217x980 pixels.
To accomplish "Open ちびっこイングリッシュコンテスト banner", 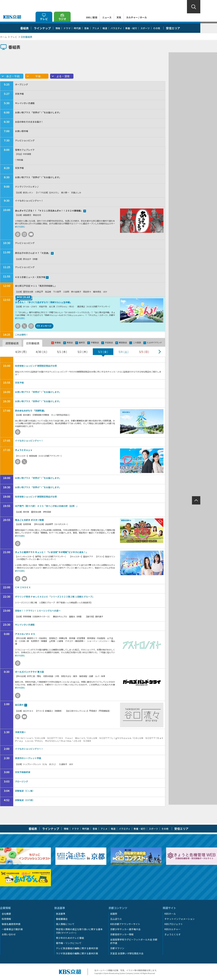I will (x=25, y=856).
